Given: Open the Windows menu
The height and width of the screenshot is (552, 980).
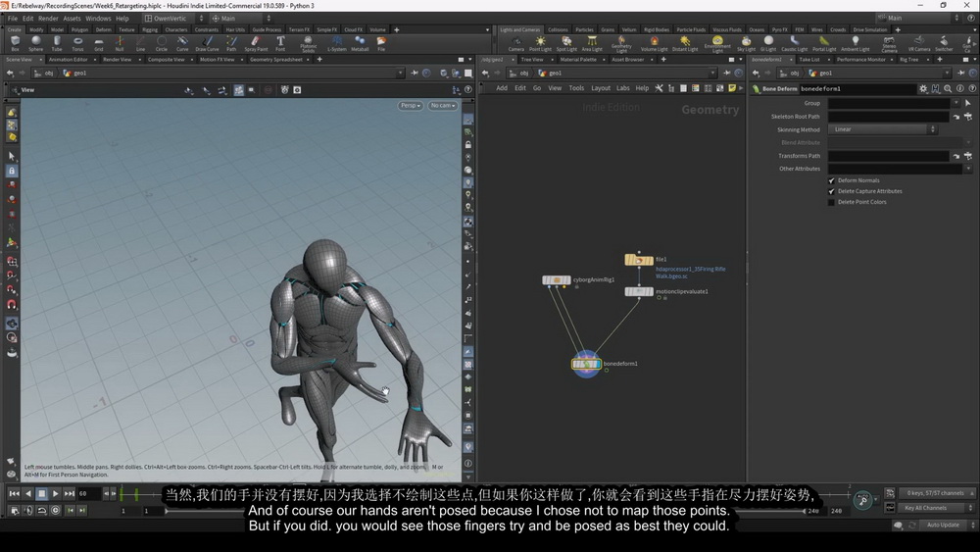Looking at the screenshot, I should [x=98, y=18].
